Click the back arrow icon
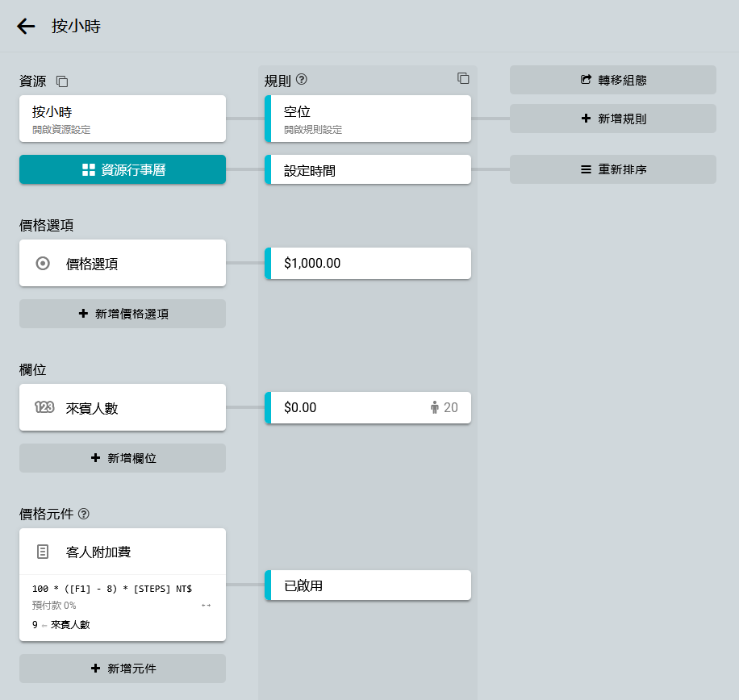This screenshot has height=700, width=739. coord(26,27)
